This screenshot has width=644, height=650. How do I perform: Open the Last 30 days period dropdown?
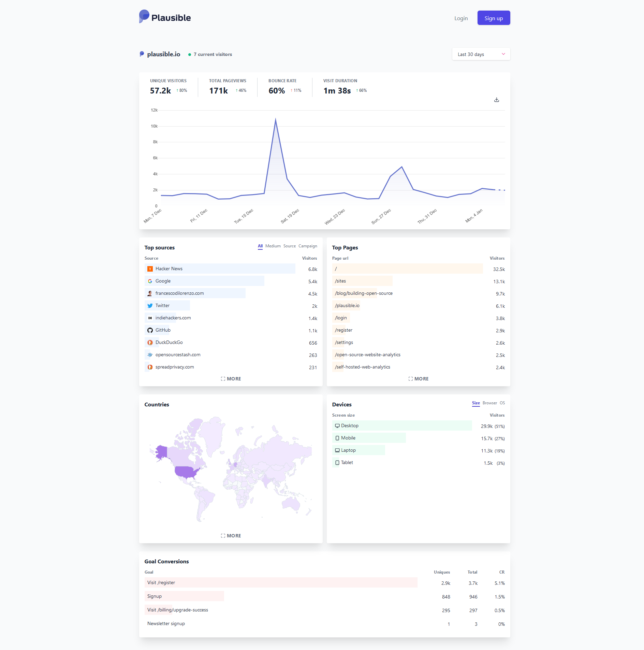(x=481, y=54)
